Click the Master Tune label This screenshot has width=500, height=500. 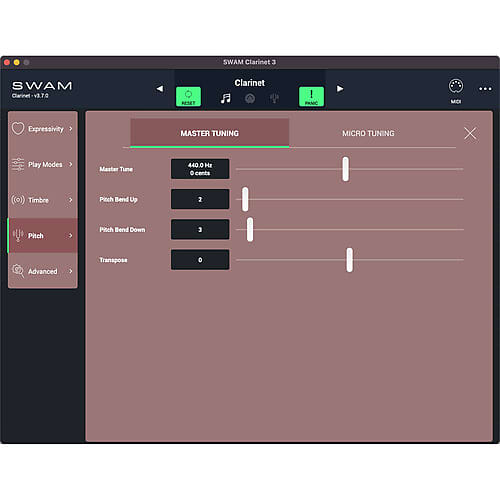116,169
